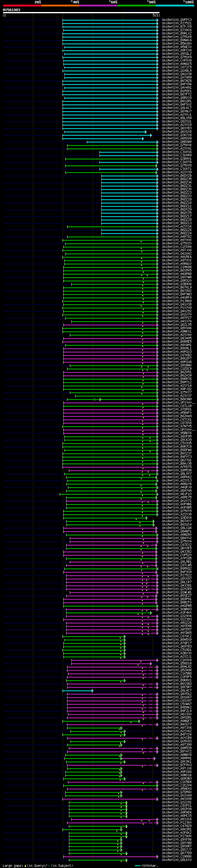Click the =100char. scale legend
Screen dimensions: 197x868
coord(146,866)
